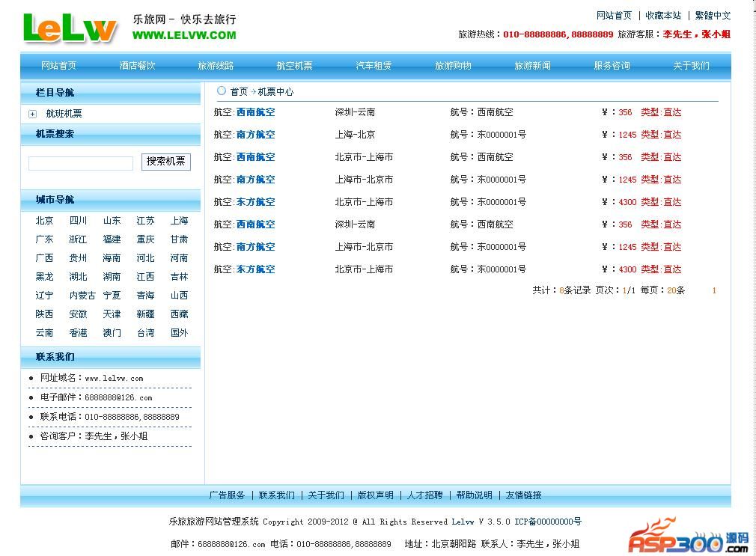This screenshot has height=556, width=756.
Task: Focus the ticket search text field
Action: 81,163
